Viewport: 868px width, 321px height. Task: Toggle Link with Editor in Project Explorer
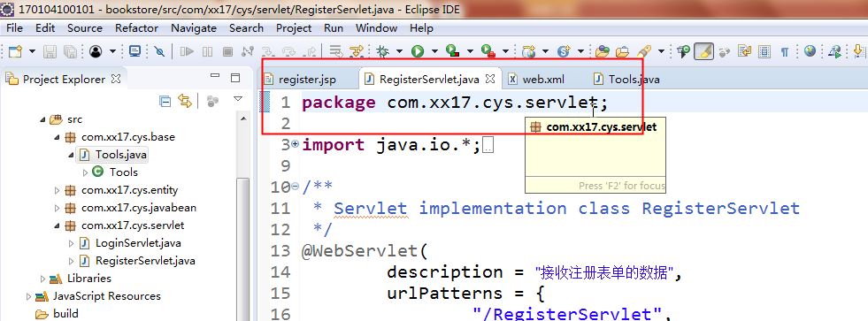click(185, 101)
